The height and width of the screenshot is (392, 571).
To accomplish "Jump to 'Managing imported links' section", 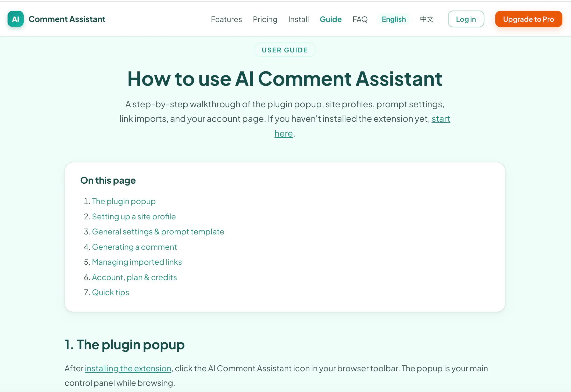I will [137, 262].
